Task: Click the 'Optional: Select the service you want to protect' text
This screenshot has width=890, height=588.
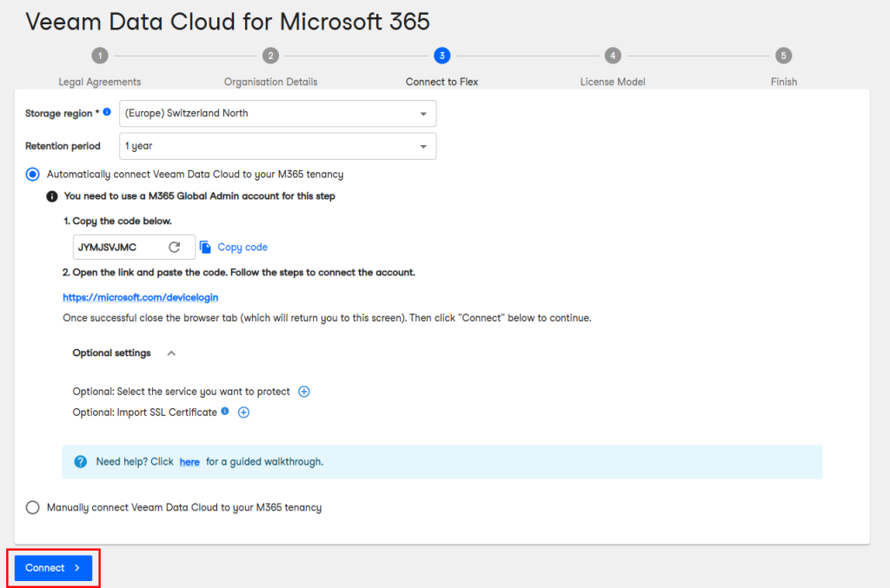Action: pos(181,391)
